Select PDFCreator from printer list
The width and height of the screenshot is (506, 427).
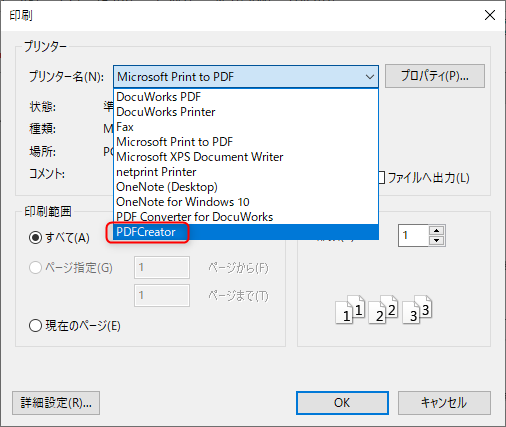246,232
